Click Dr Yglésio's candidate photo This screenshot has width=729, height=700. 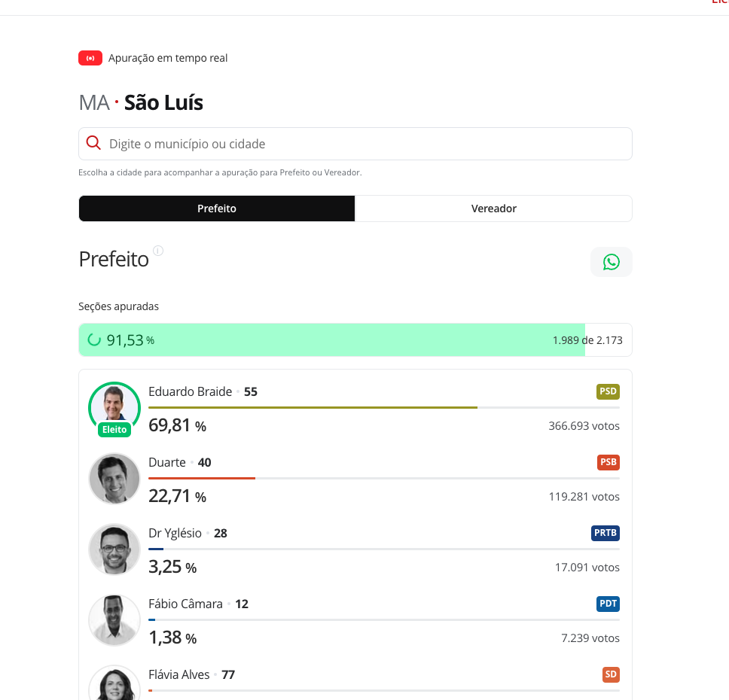pos(114,549)
